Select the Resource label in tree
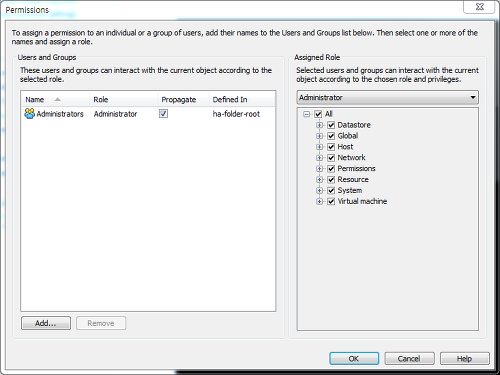Screen dimensions: 500x375 pyautogui.click(x=353, y=180)
